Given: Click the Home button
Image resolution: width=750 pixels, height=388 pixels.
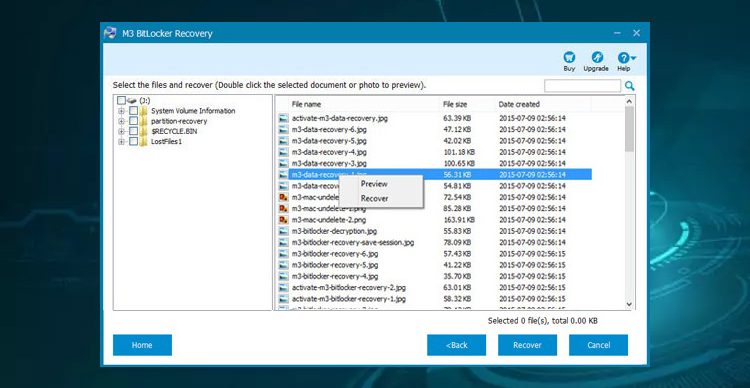Looking at the screenshot, I should [142, 345].
